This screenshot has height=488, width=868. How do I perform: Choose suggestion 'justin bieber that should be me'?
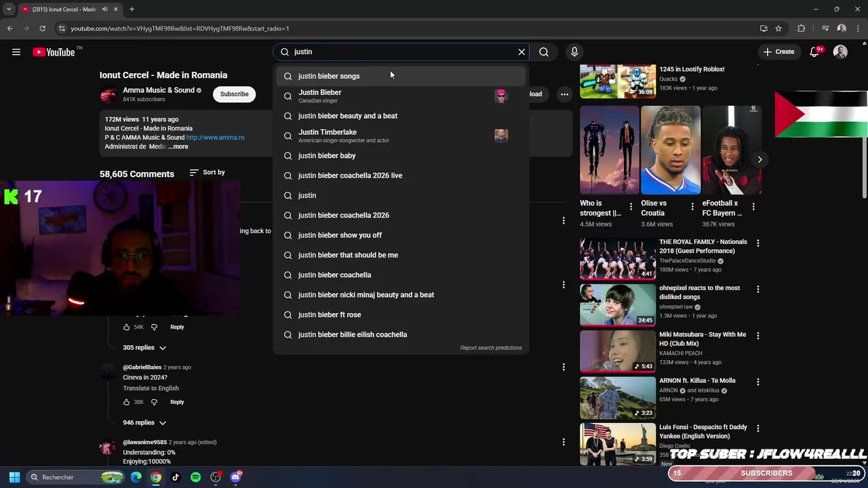coord(401,255)
